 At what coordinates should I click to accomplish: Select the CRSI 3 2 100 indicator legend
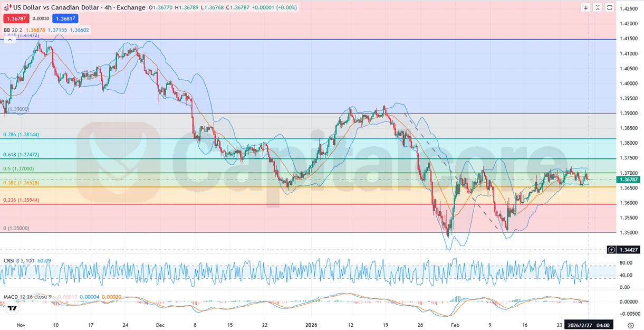click(20, 261)
